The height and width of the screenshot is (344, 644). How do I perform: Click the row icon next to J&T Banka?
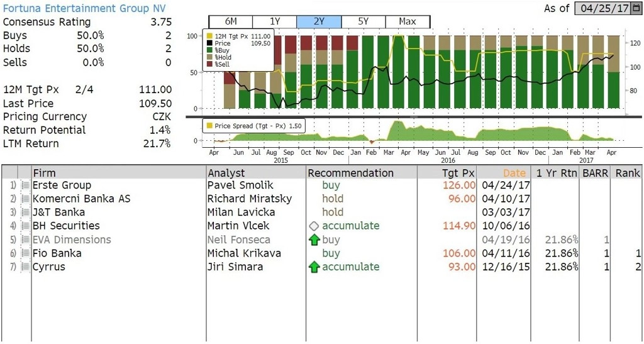click(x=25, y=213)
